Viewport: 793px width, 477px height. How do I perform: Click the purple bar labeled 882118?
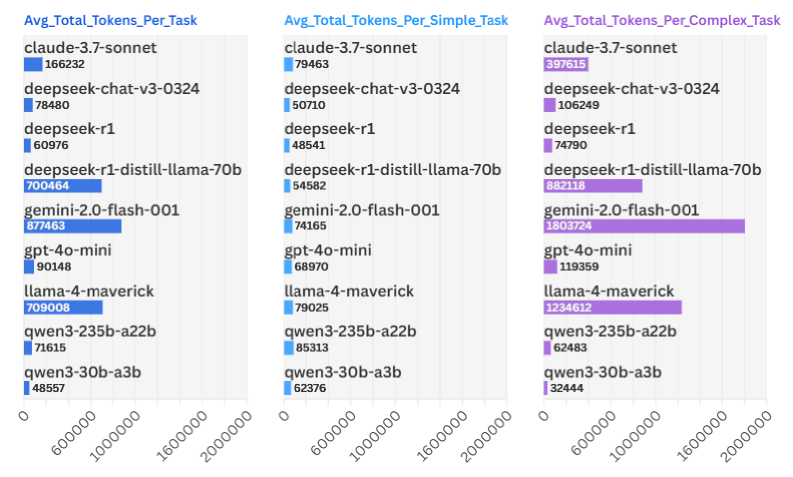tap(592, 186)
